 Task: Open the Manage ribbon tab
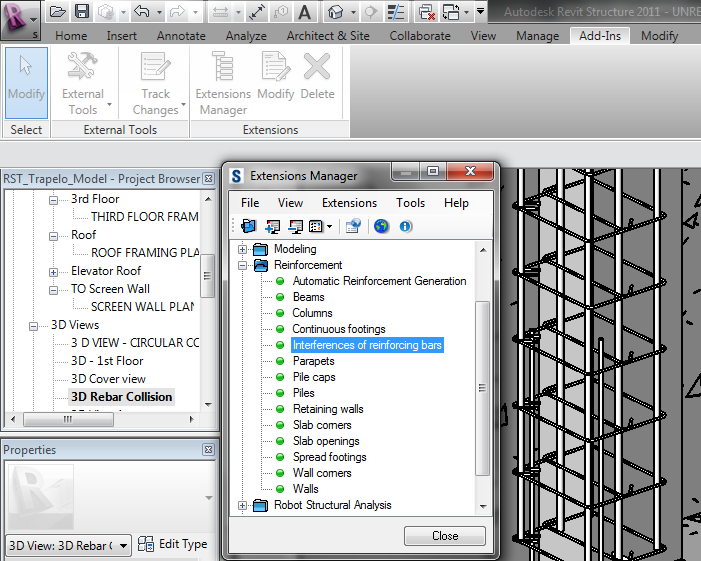coord(537,36)
